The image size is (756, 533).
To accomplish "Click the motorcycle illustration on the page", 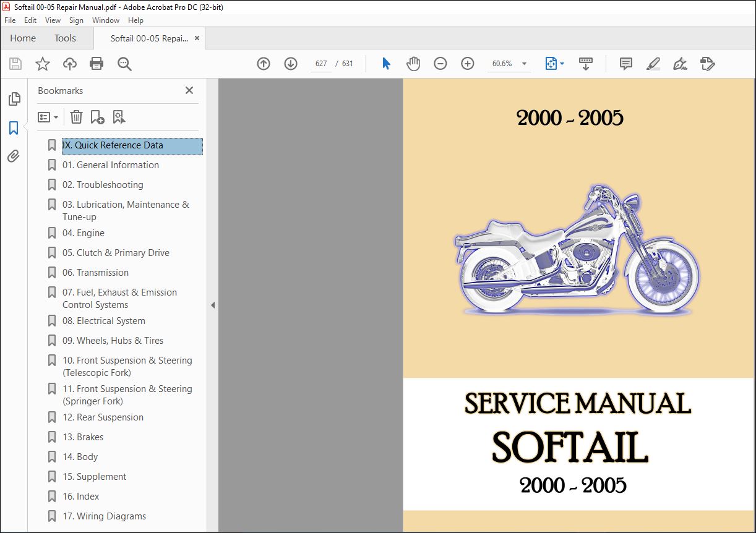I will pos(577,250).
